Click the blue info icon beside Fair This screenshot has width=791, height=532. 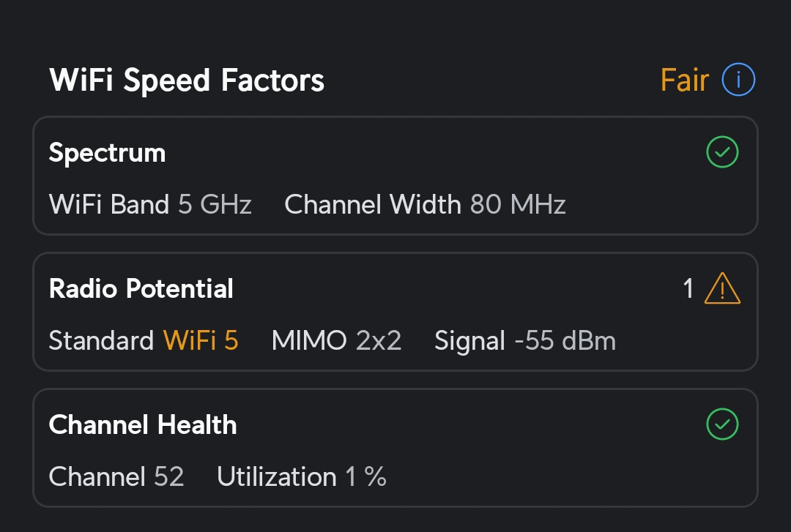(738, 80)
